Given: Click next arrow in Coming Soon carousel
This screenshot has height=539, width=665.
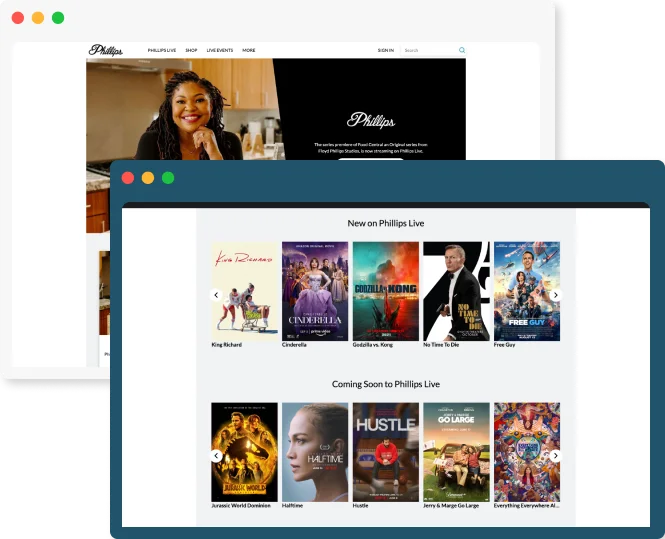Looking at the screenshot, I should point(555,455).
